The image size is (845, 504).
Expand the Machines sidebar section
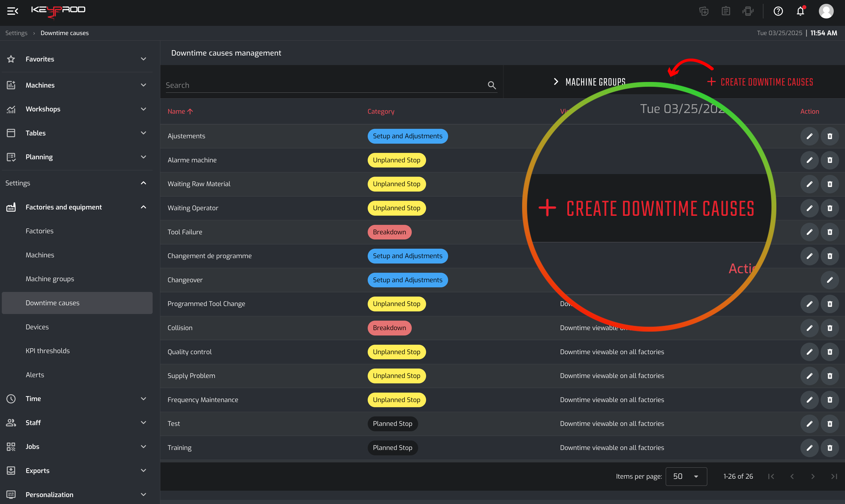[77, 85]
